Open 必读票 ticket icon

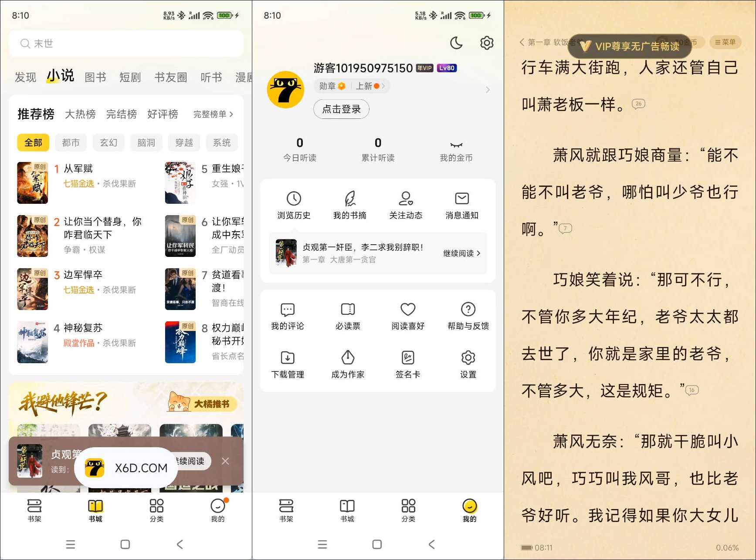(x=348, y=309)
